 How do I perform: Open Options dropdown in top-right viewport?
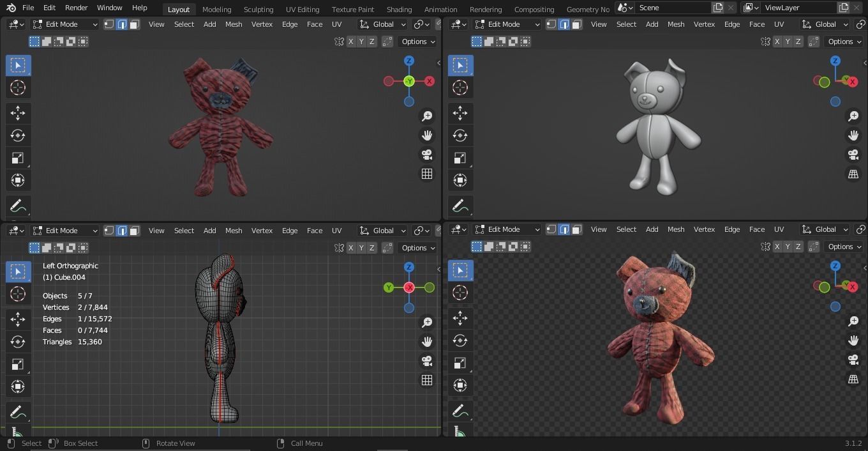(x=846, y=42)
